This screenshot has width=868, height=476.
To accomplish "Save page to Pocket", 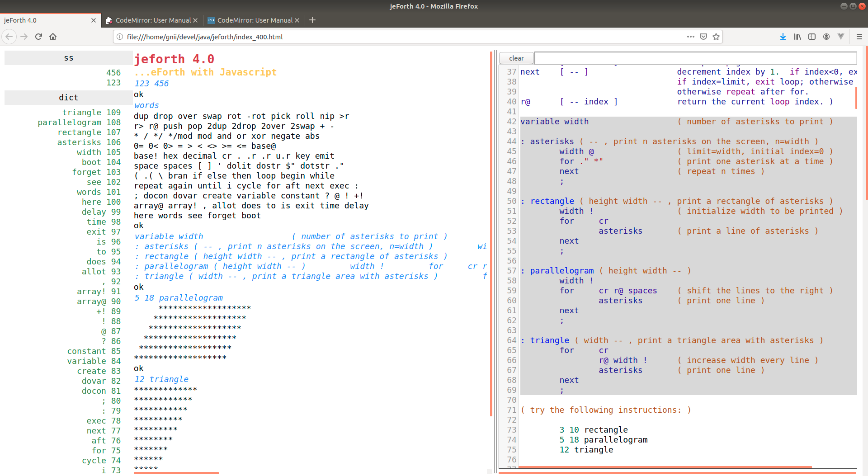I will pos(703,37).
